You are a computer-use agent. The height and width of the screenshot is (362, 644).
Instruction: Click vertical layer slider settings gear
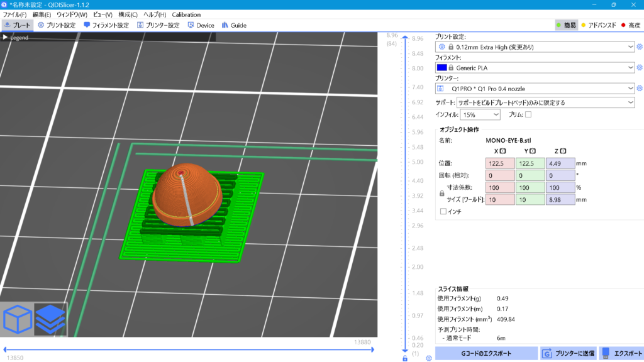tap(428, 358)
